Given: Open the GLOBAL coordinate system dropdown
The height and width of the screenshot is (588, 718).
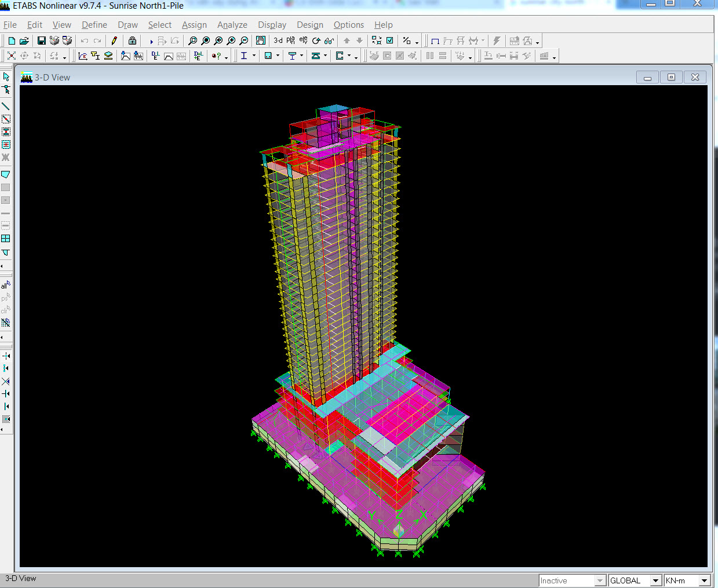Looking at the screenshot, I should click(656, 580).
